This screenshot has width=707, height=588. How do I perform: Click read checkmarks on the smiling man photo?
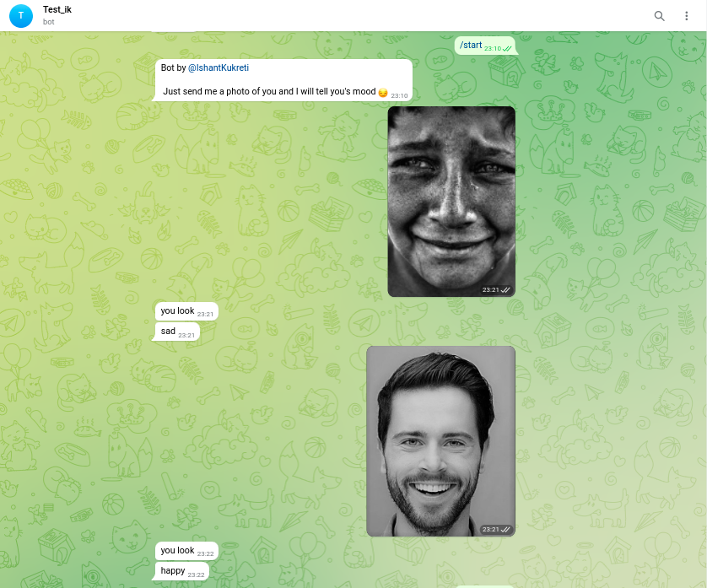[506, 529]
